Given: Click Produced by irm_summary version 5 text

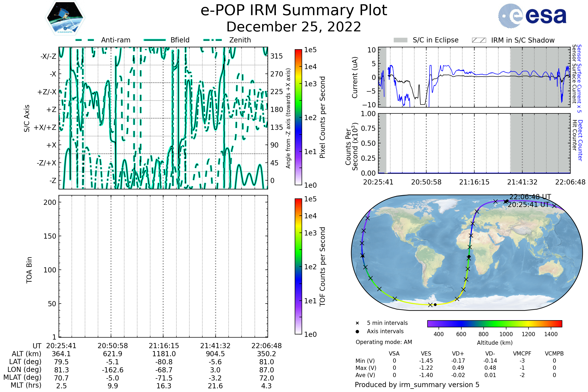Looking at the screenshot, I should pyautogui.click(x=417, y=385).
